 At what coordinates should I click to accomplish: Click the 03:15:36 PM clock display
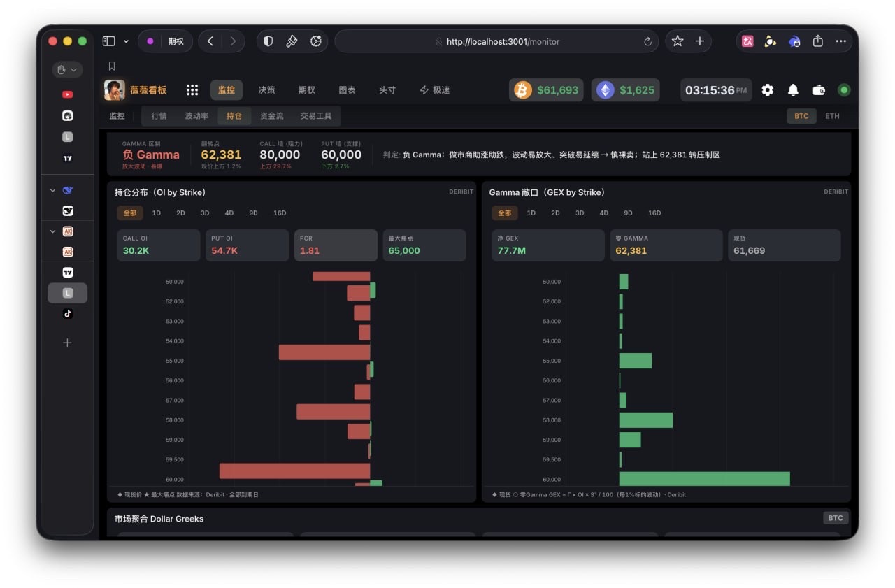tap(716, 90)
